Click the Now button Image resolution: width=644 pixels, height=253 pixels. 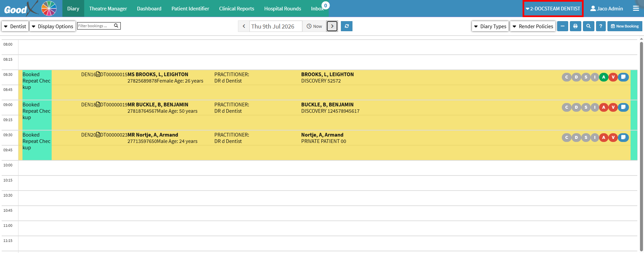(314, 26)
